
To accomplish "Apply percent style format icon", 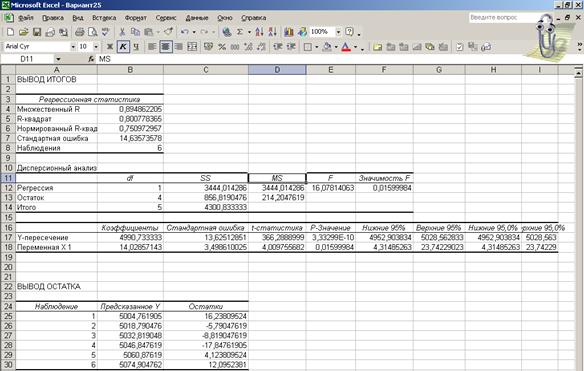I will pyautogui.click(x=222, y=47).
